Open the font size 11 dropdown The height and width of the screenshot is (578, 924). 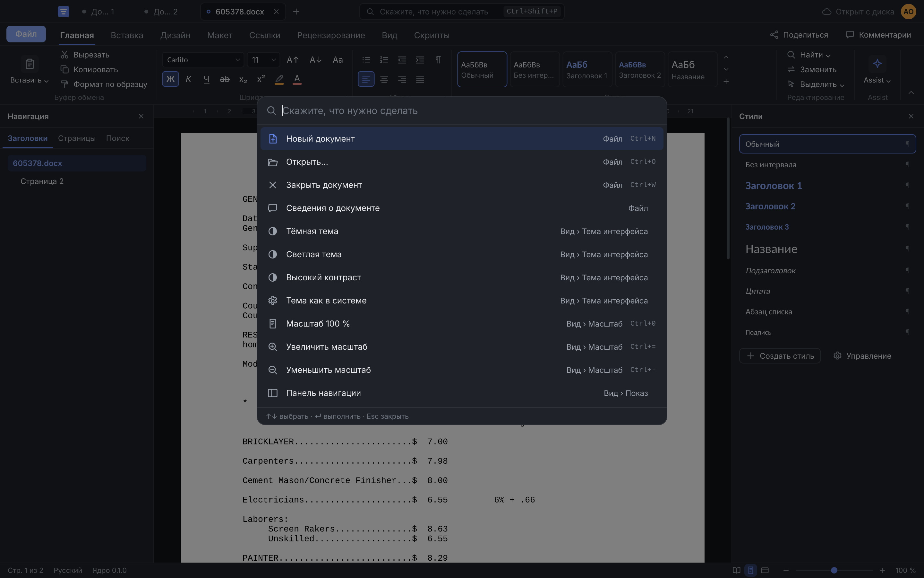[x=263, y=60]
